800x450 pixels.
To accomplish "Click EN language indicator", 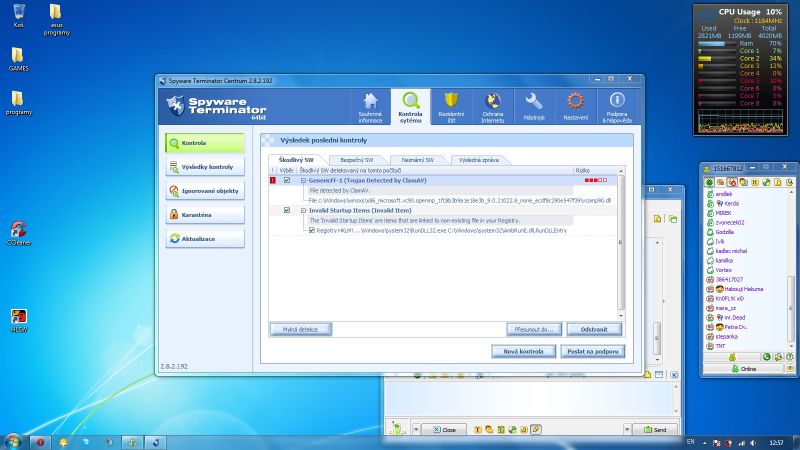I will [690, 442].
